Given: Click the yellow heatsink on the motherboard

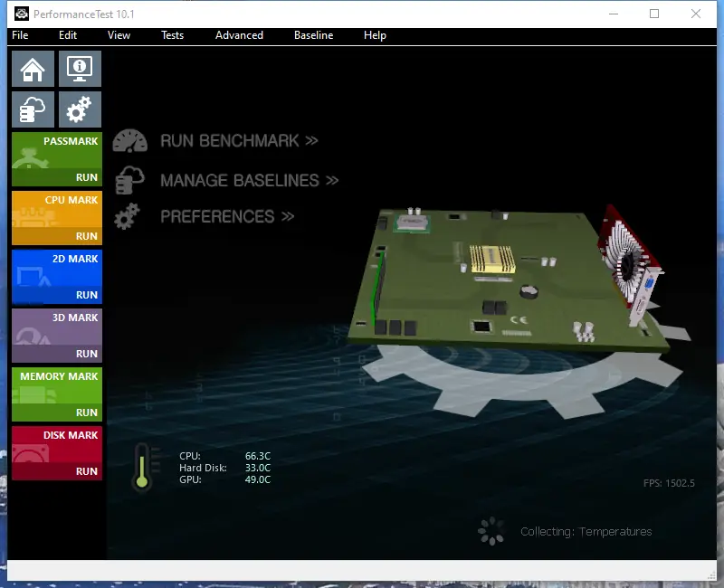Looking at the screenshot, I should (x=492, y=260).
